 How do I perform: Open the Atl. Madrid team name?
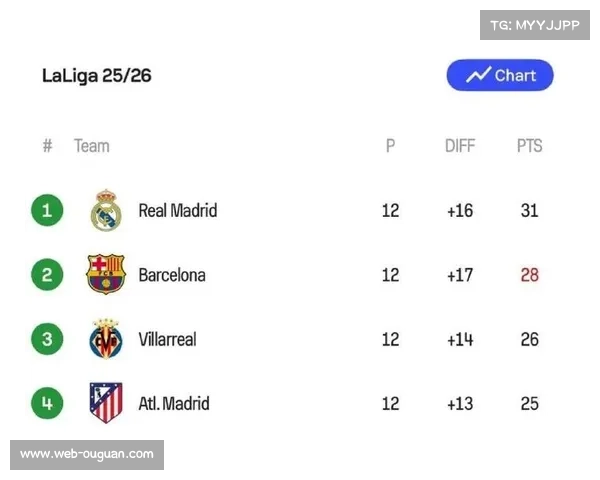click(x=174, y=403)
